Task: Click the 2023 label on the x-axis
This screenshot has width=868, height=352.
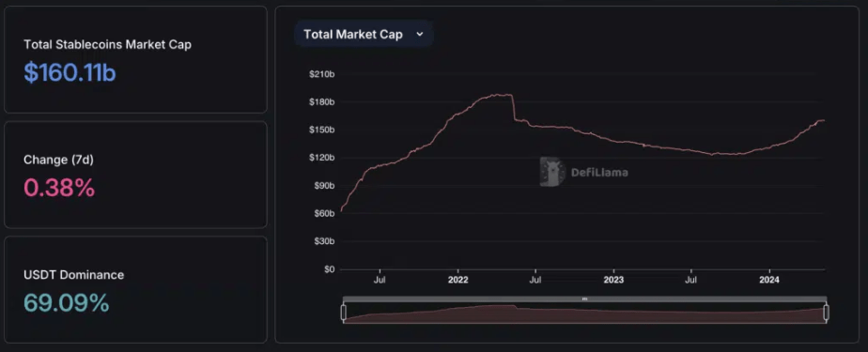Action: [613, 280]
